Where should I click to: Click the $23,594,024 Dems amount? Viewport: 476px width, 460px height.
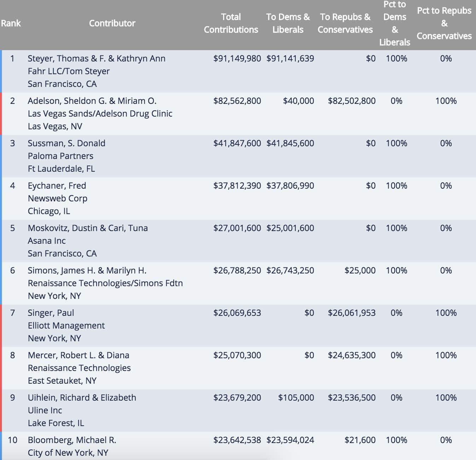coord(290,440)
